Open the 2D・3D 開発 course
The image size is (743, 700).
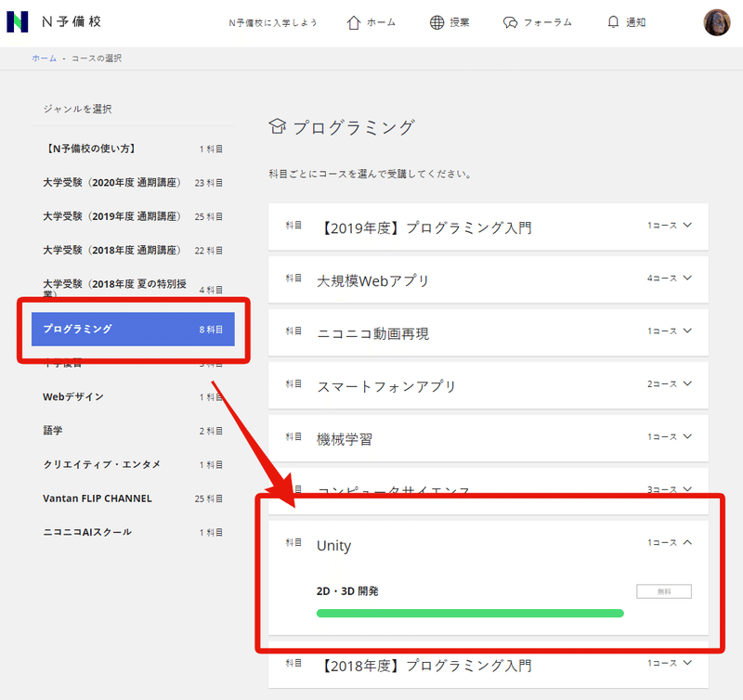click(347, 591)
